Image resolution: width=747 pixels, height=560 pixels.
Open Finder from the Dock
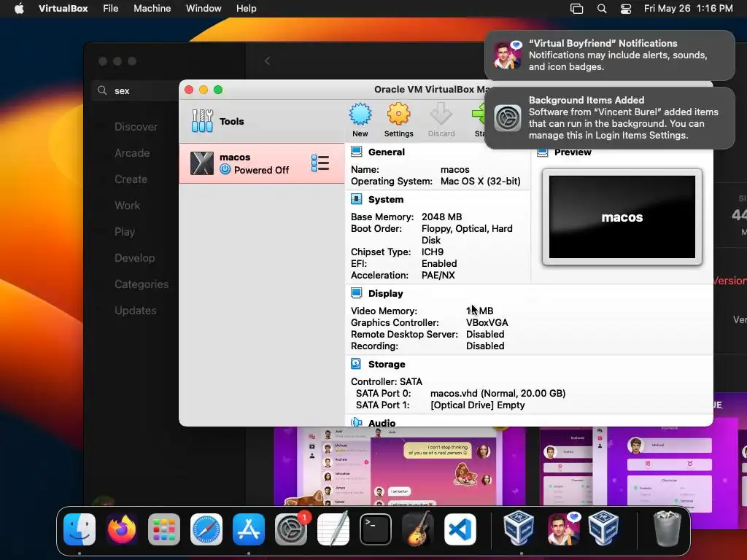[x=80, y=529]
